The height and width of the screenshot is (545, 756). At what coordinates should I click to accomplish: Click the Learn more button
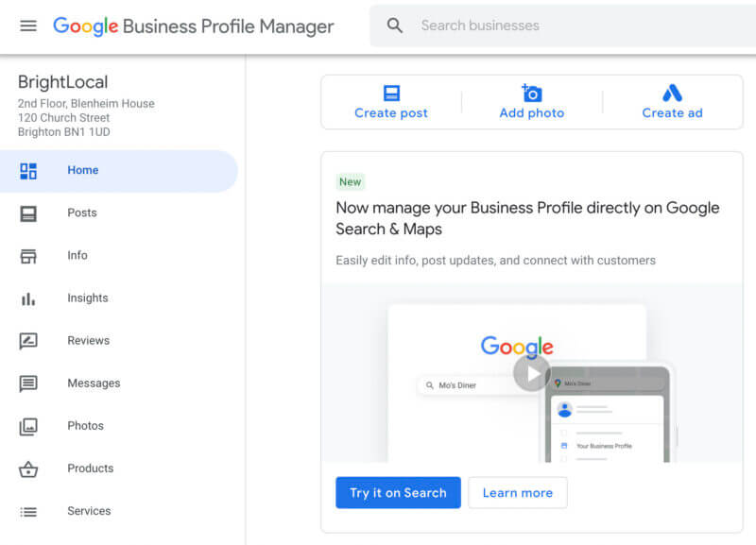point(517,493)
